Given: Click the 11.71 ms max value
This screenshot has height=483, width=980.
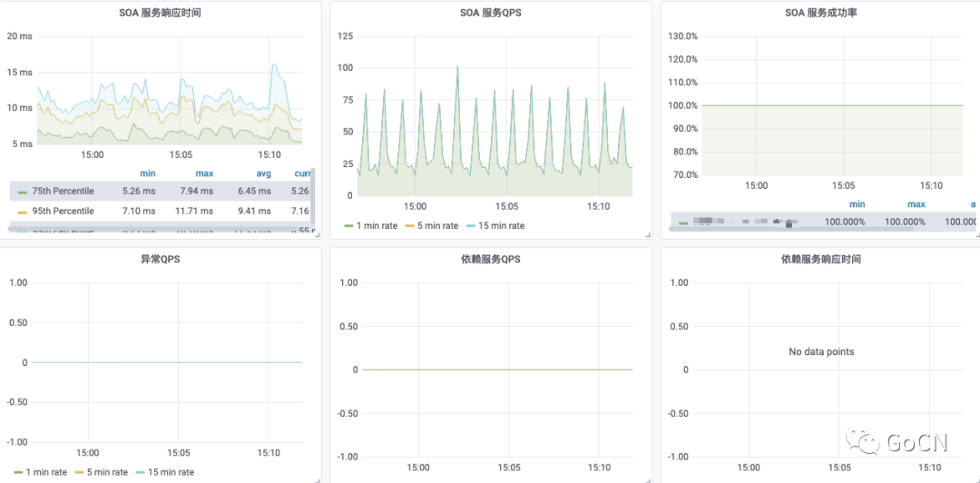Looking at the screenshot, I should point(195,211).
